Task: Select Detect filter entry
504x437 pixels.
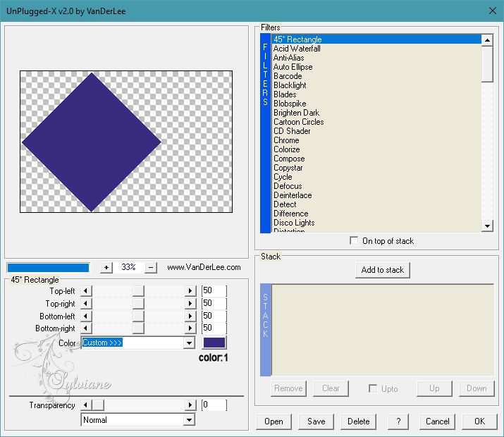Action: coord(376,204)
